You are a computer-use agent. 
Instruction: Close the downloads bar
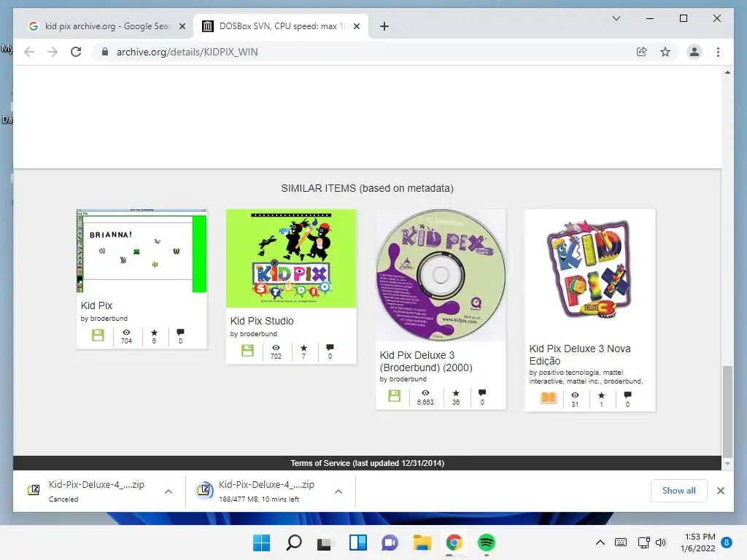(720, 491)
